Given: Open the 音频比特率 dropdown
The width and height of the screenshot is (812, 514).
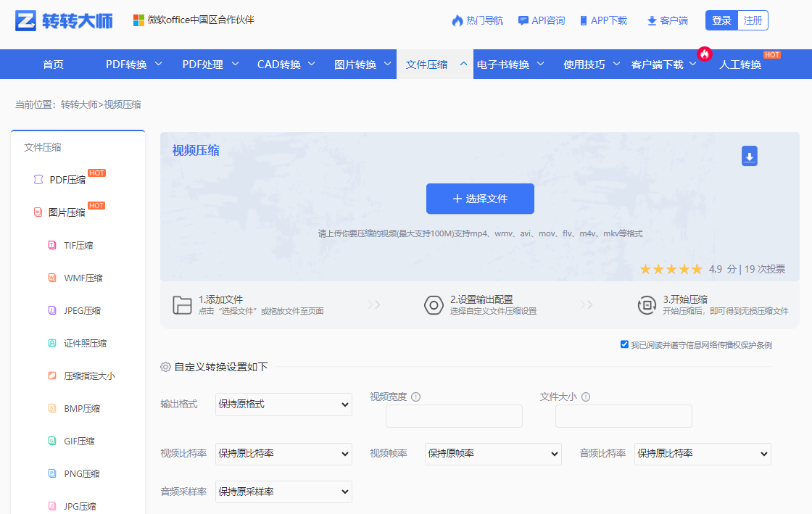Looking at the screenshot, I should (702, 454).
